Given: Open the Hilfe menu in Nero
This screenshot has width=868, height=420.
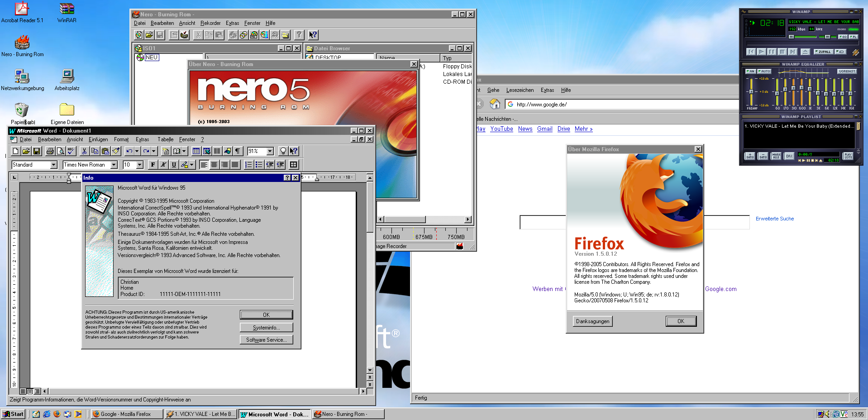Looking at the screenshot, I should pyautogui.click(x=271, y=23).
